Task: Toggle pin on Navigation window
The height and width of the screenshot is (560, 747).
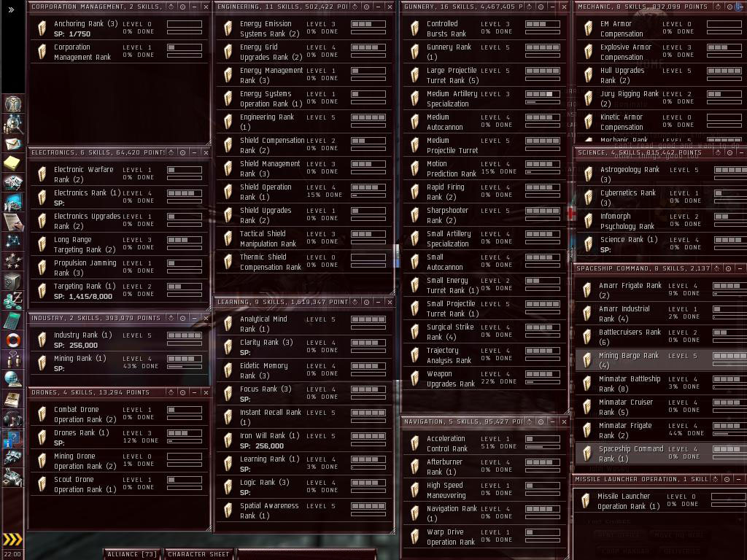Action: coord(541,421)
